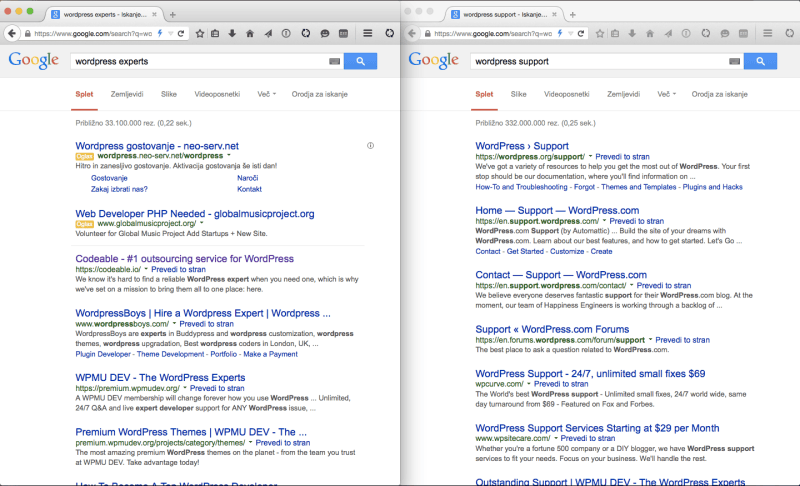Image resolution: width=800 pixels, height=486 pixels.
Task: Reload the wordpress support search page
Action: pyautogui.click(x=581, y=34)
